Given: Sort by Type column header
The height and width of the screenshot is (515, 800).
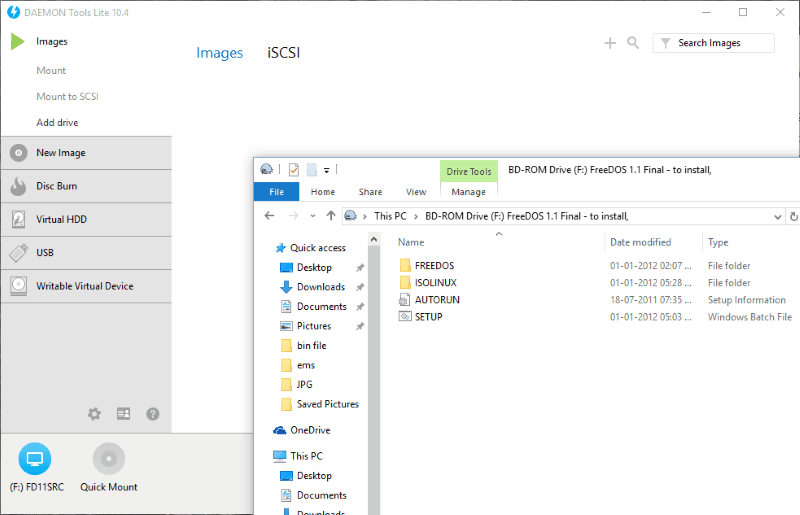Looking at the screenshot, I should [718, 242].
